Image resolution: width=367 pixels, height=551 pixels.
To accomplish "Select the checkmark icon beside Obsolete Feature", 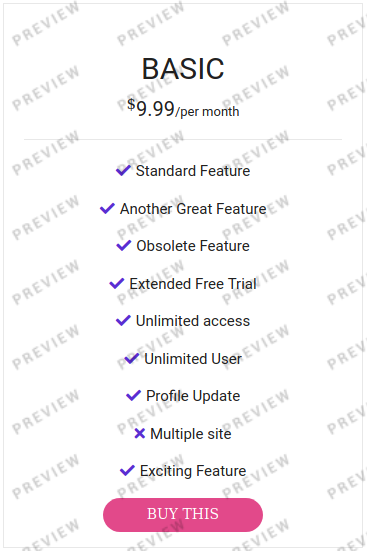I will (x=123, y=246).
